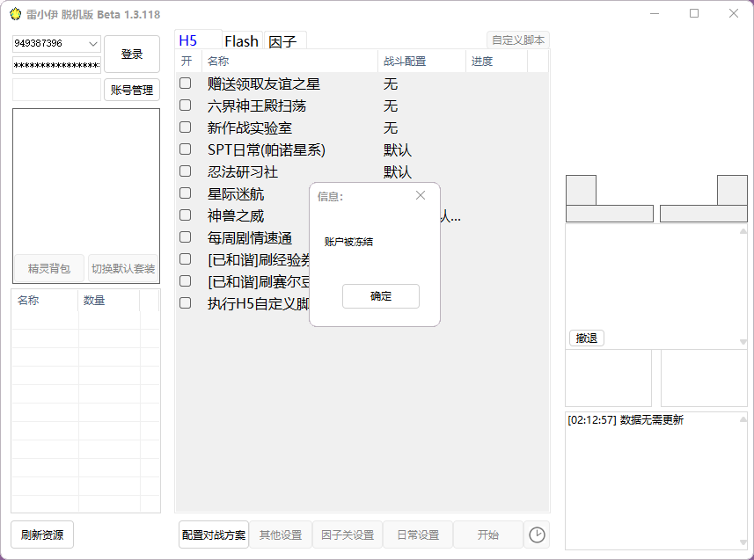Click the 登录 login button

[132, 54]
